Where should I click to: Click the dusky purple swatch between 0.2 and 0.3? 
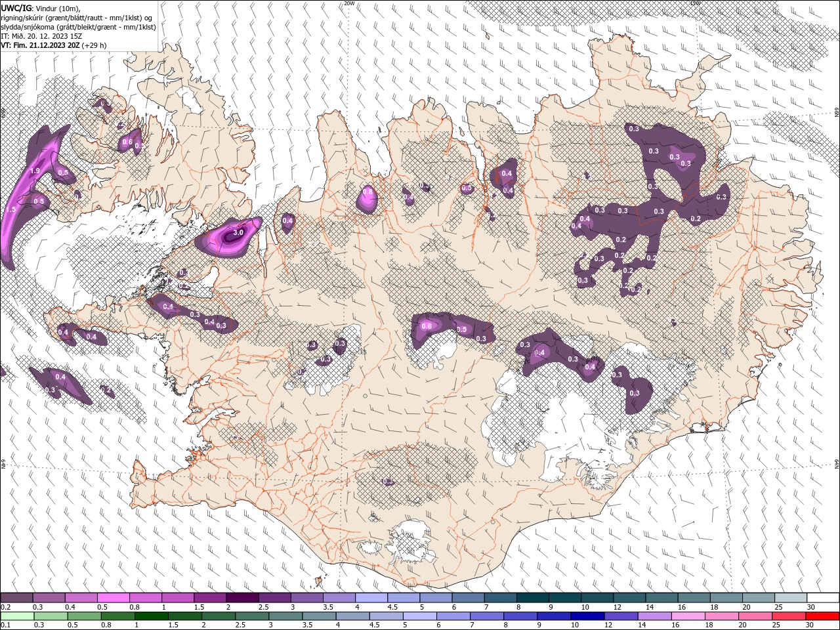[x=16, y=598]
